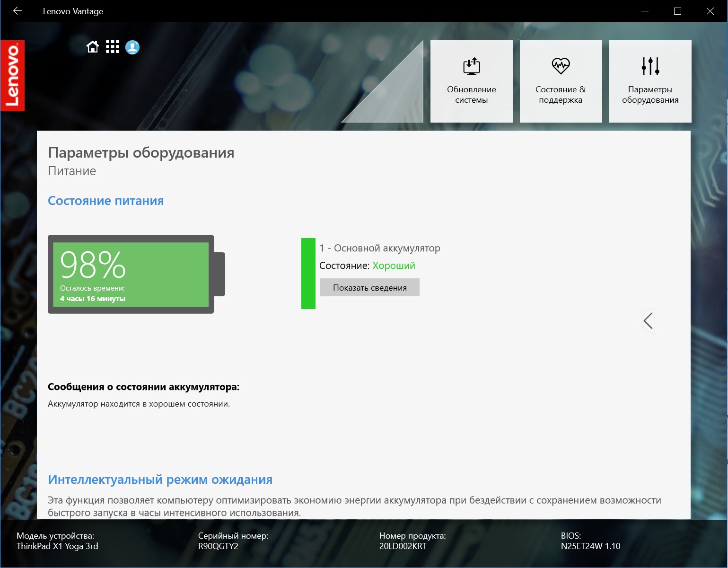Click the system update download icon
728x568 pixels.
point(472,66)
